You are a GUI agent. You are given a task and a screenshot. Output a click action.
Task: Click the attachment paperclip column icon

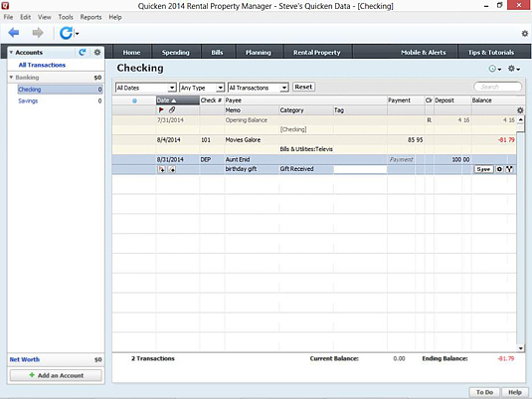pyautogui.click(x=172, y=110)
